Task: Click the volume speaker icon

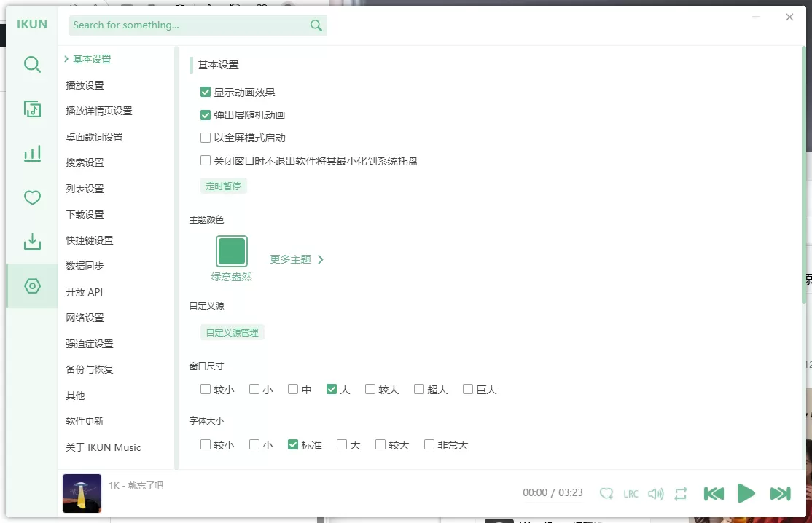Action: [x=655, y=494]
